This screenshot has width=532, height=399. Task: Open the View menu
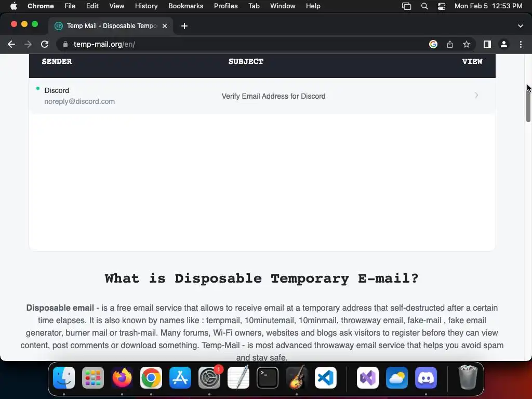pos(117,6)
